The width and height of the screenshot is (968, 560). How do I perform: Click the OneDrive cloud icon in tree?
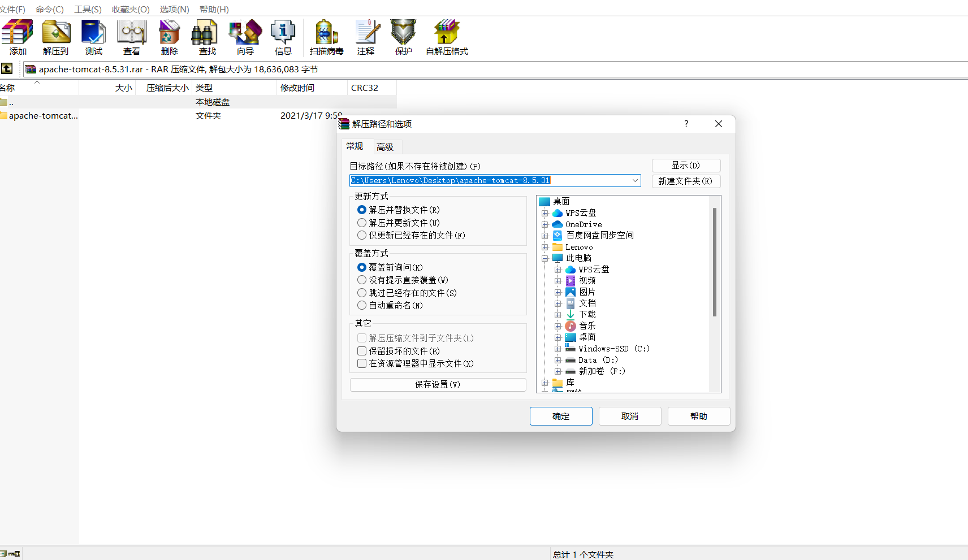point(558,224)
